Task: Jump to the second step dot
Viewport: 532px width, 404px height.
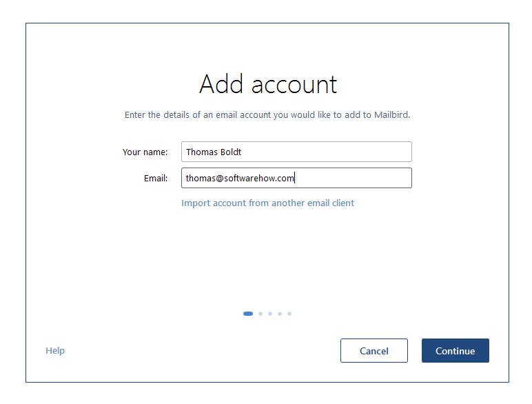Action: pyautogui.click(x=260, y=314)
